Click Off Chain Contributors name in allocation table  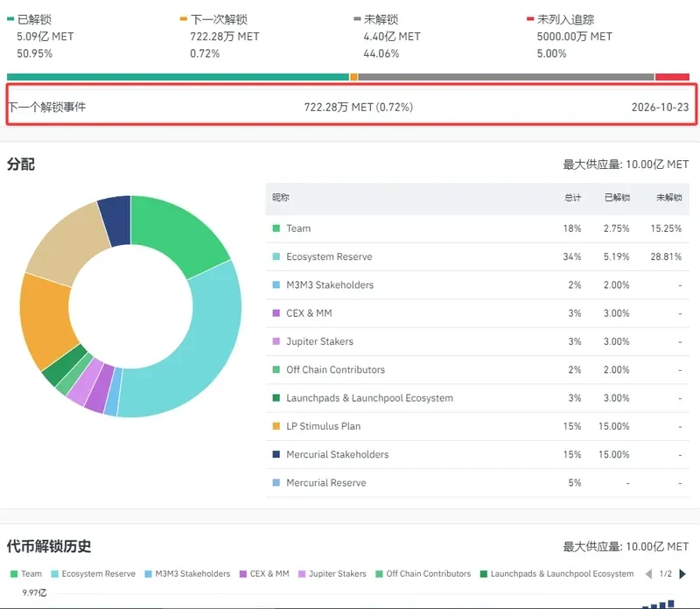(x=335, y=369)
